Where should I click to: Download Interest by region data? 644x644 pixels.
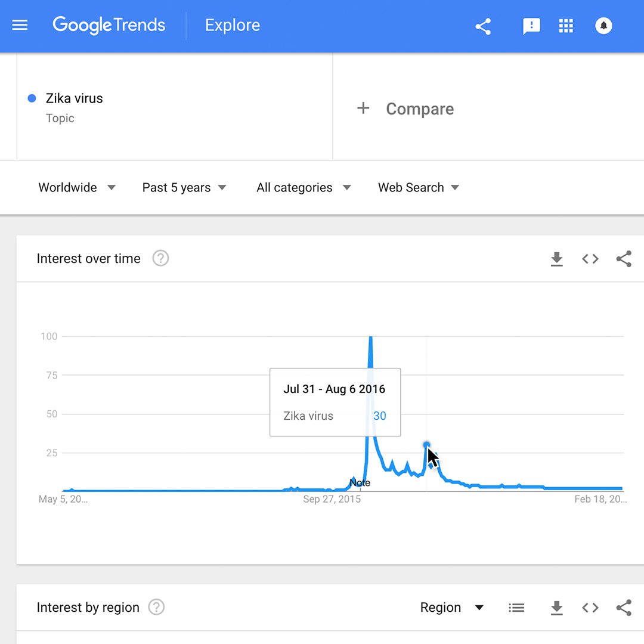(556, 608)
